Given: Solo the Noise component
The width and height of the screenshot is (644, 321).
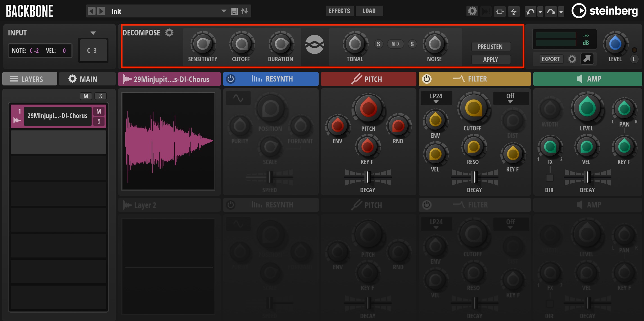Looking at the screenshot, I should 412,44.
